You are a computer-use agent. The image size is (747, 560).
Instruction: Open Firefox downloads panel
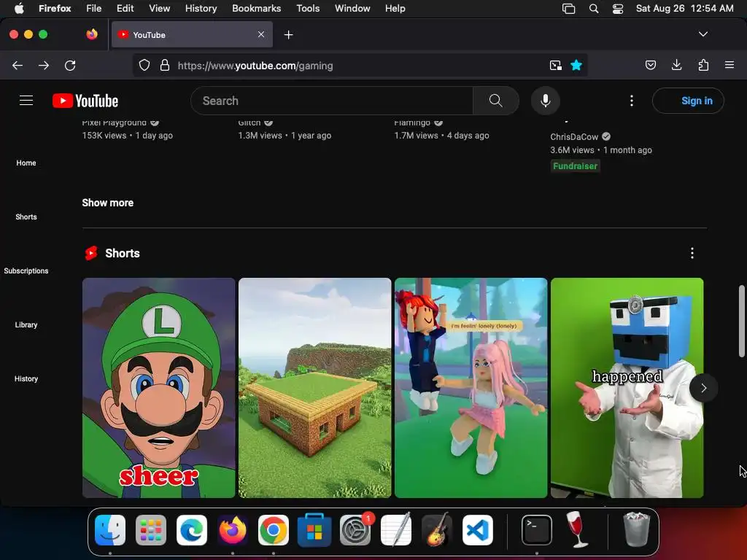[x=676, y=65]
